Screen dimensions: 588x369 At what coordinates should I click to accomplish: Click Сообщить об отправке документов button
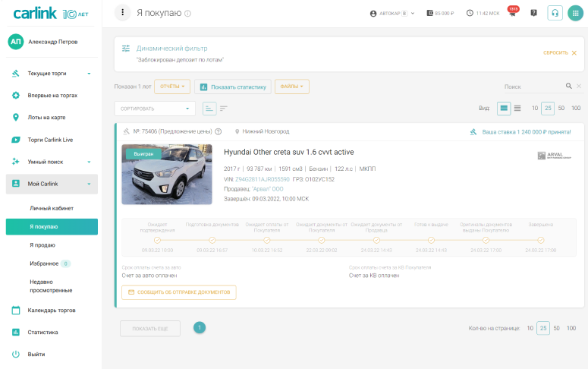(x=179, y=292)
